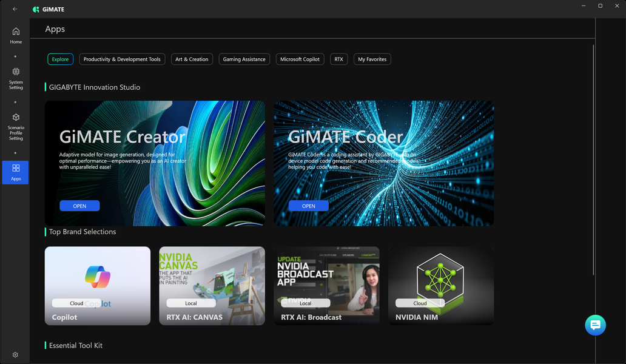
Task: Minimize the GiMATE window
Action: pos(584,6)
